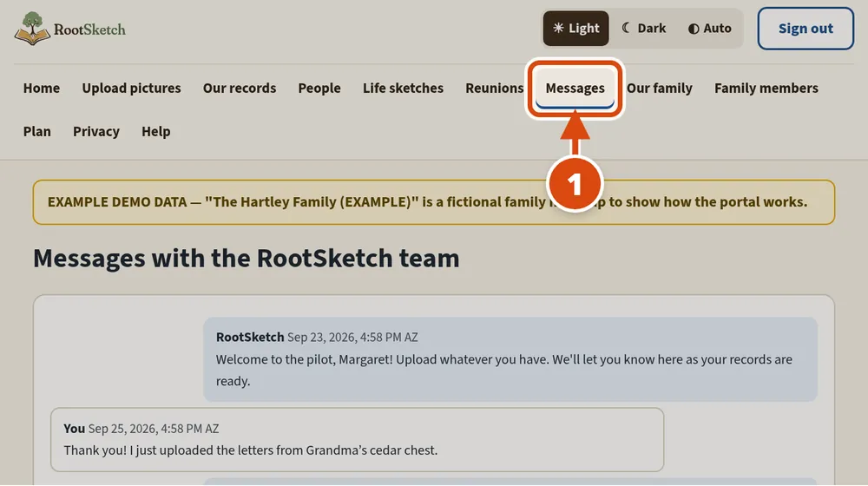Screen dimensions: 868x486
Task: Click the sun icon in Light button
Action: pos(558,28)
